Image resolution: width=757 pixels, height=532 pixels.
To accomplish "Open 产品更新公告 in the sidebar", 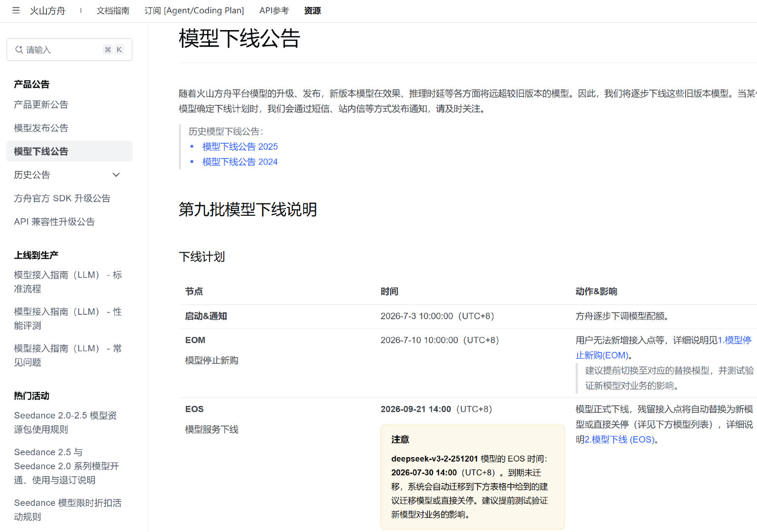I will [41, 104].
